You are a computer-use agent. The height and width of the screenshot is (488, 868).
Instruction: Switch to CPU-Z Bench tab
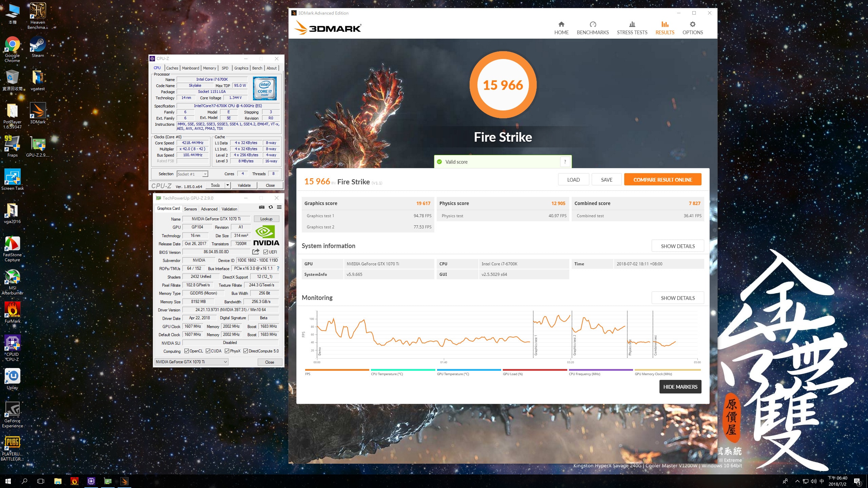point(257,68)
